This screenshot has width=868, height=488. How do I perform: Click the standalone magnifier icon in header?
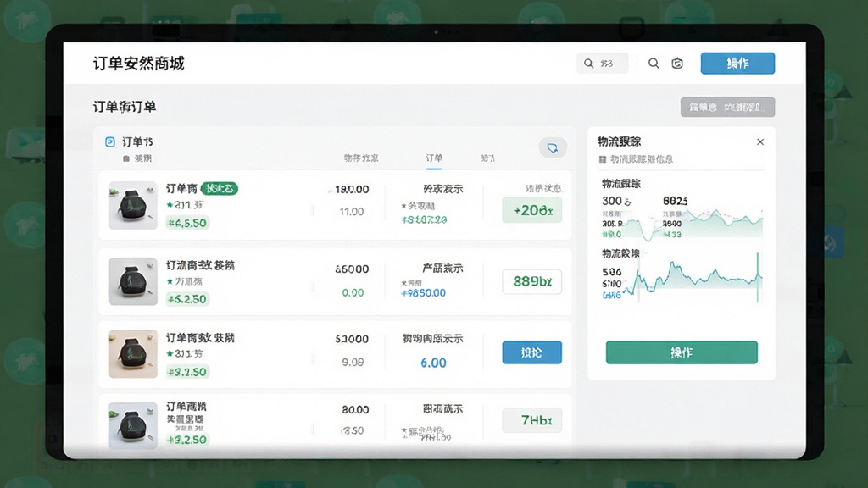click(x=654, y=63)
